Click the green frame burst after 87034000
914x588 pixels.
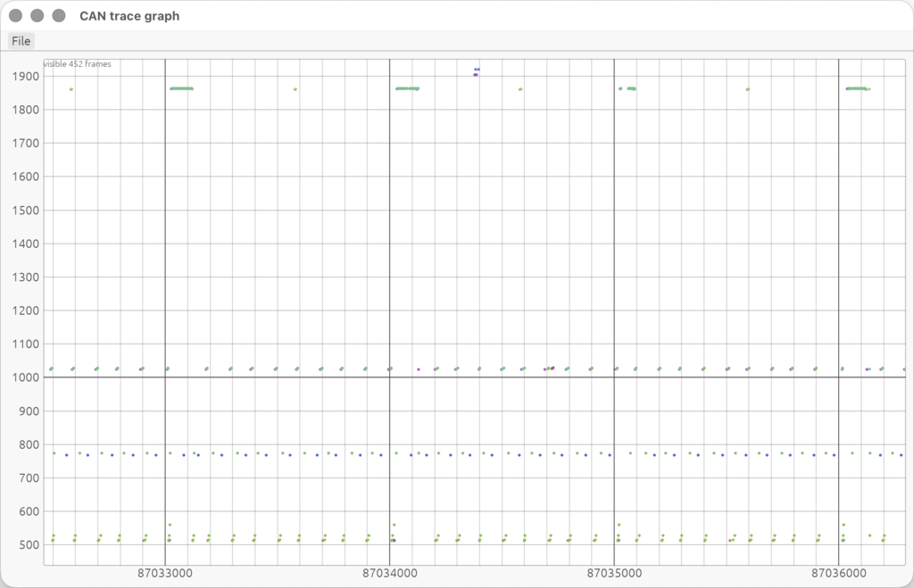tap(407, 88)
